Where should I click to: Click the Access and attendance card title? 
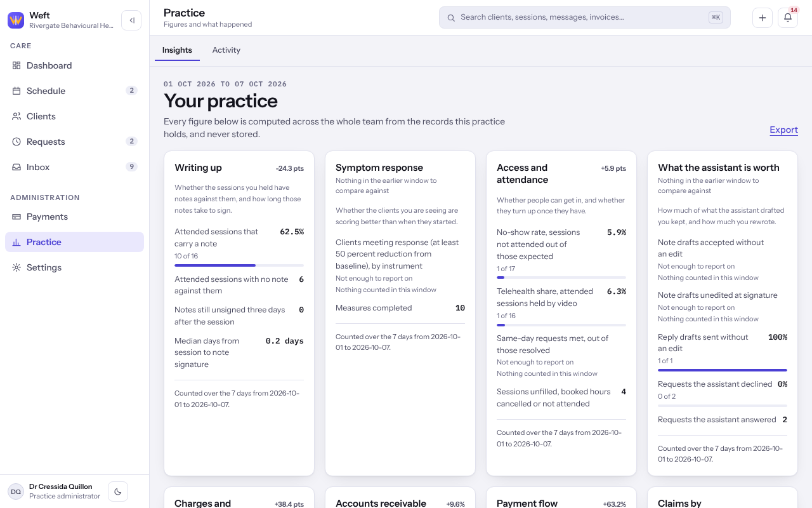point(522,173)
